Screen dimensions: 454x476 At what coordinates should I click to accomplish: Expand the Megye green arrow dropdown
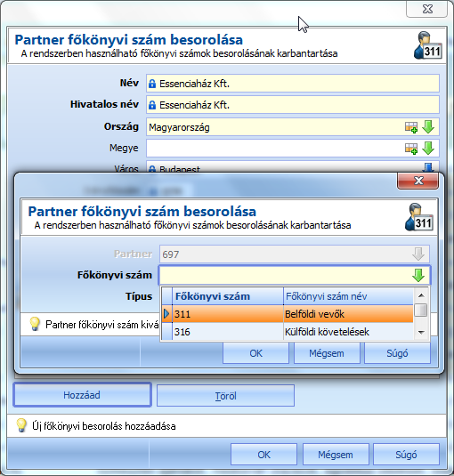point(428,149)
